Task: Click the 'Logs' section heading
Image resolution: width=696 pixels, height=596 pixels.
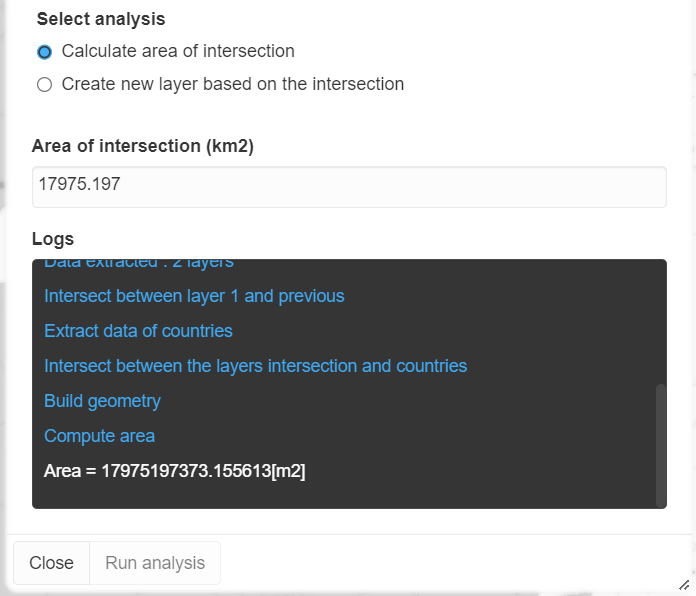Action: [x=53, y=239]
